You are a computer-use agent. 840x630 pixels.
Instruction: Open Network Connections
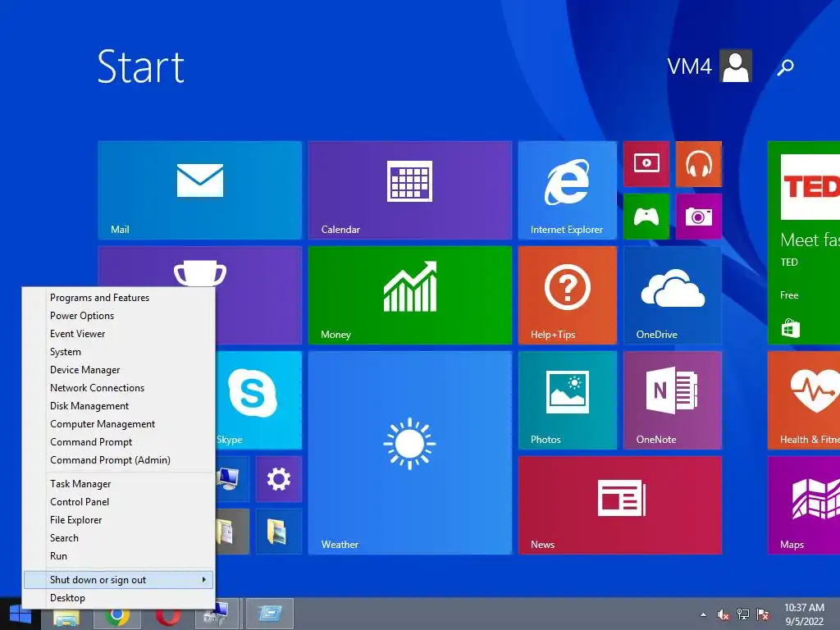pyautogui.click(x=118, y=388)
